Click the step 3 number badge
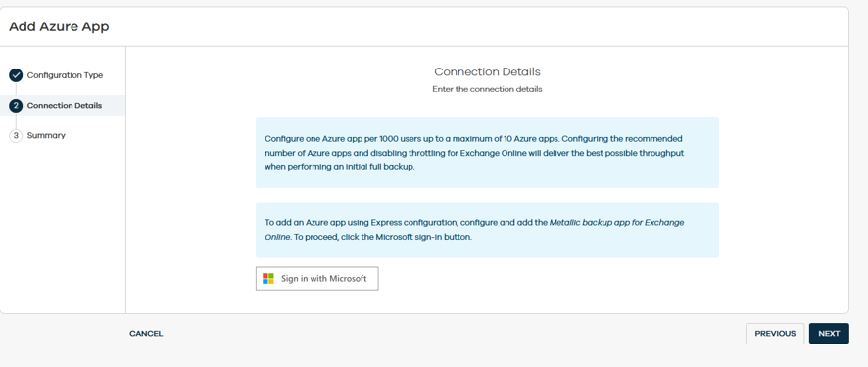 (16, 135)
